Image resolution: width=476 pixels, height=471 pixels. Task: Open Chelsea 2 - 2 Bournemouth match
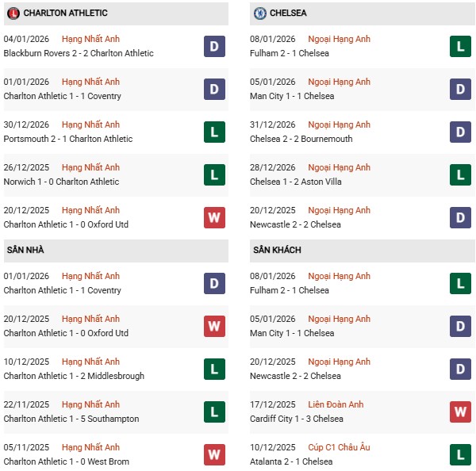click(301, 139)
